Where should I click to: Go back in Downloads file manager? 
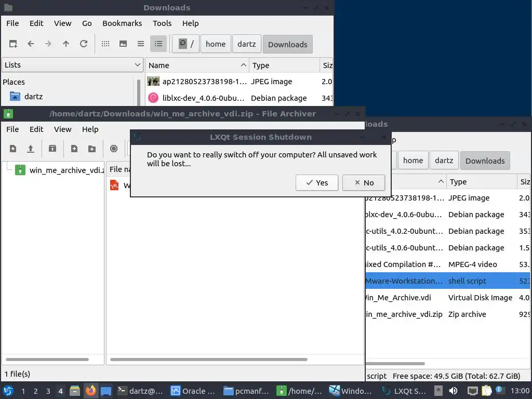tap(31, 44)
